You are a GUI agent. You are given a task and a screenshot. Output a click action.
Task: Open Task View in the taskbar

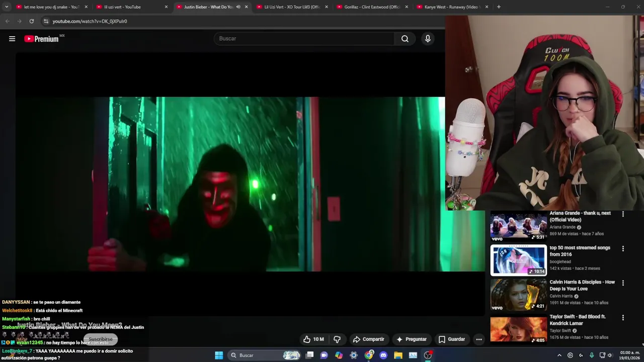tap(310, 355)
